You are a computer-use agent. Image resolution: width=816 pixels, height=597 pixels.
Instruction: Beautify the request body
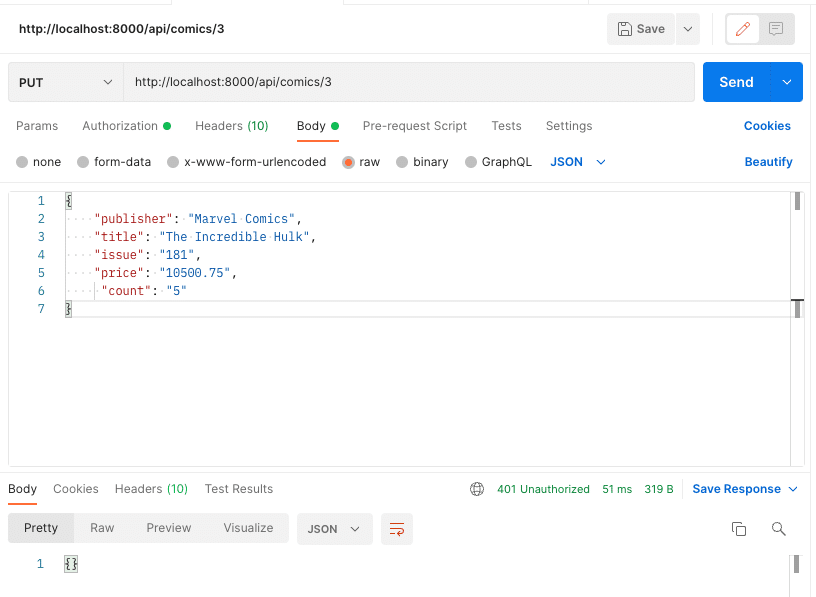coord(768,162)
